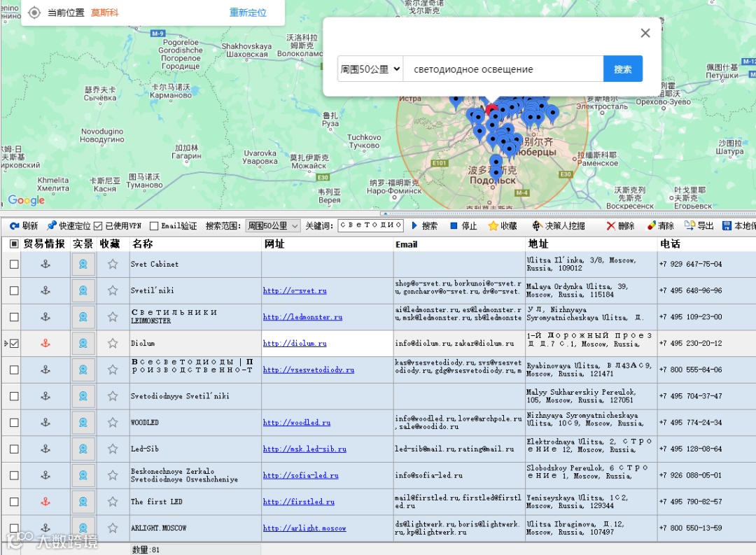Image resolution: width=756 pixels, height=555 pixels.
Task: Open the http://arlight.moscow link
Action: (x=304, y=528)
